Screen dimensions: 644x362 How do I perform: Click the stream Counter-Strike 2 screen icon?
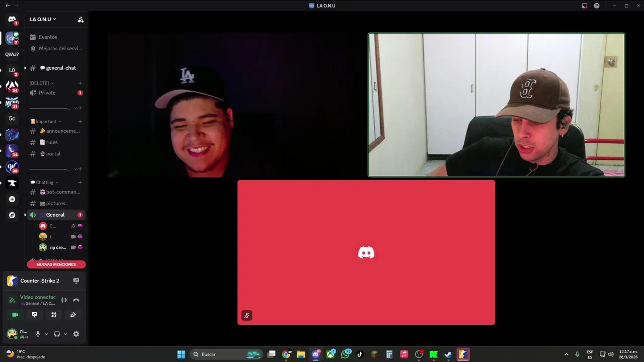pos(76,281)
